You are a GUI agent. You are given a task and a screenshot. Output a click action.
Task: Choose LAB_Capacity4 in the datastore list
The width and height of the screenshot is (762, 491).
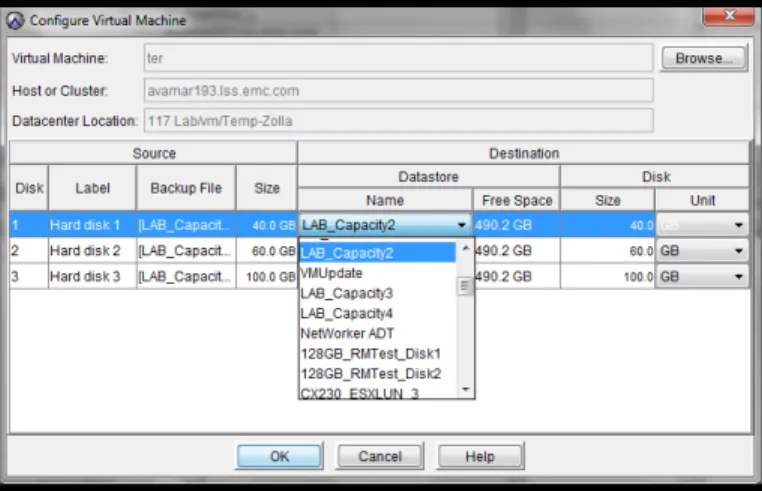[x=378, y=313]
